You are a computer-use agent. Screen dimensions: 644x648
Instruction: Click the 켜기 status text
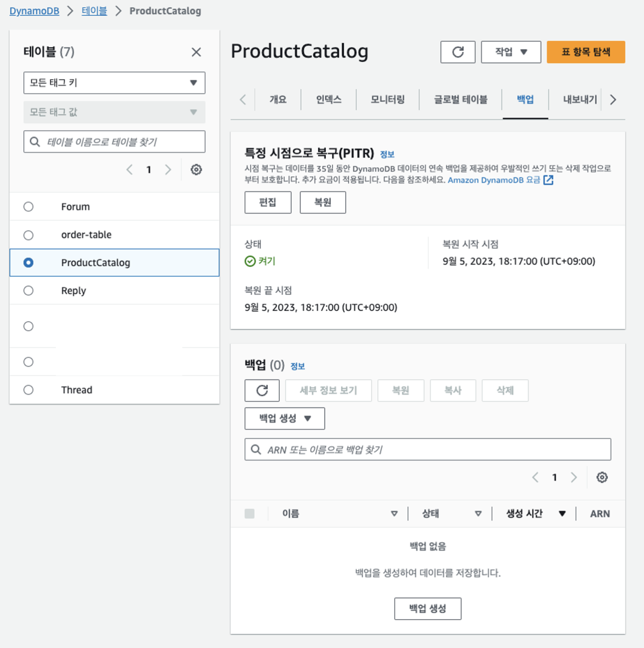[x=267, y=261]
